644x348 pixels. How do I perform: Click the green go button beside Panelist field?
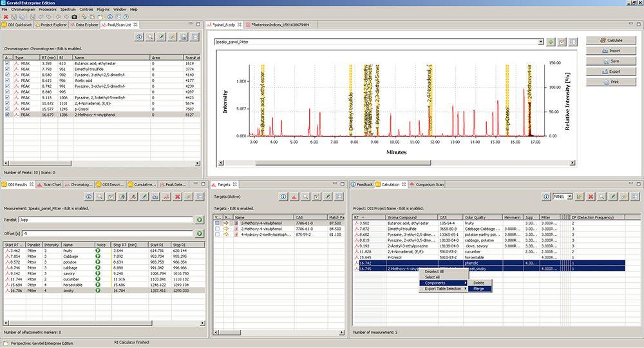(x=200, y=220)
